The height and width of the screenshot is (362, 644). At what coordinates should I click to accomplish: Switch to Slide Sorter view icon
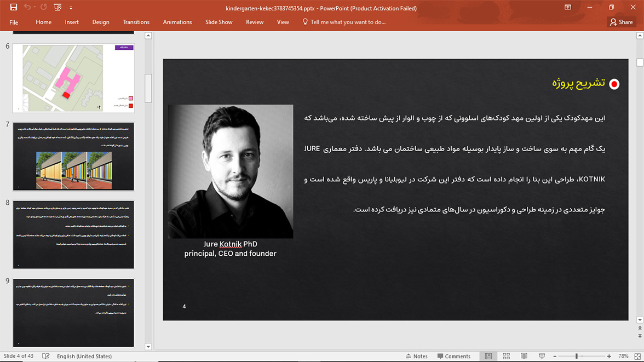point(506,356)
